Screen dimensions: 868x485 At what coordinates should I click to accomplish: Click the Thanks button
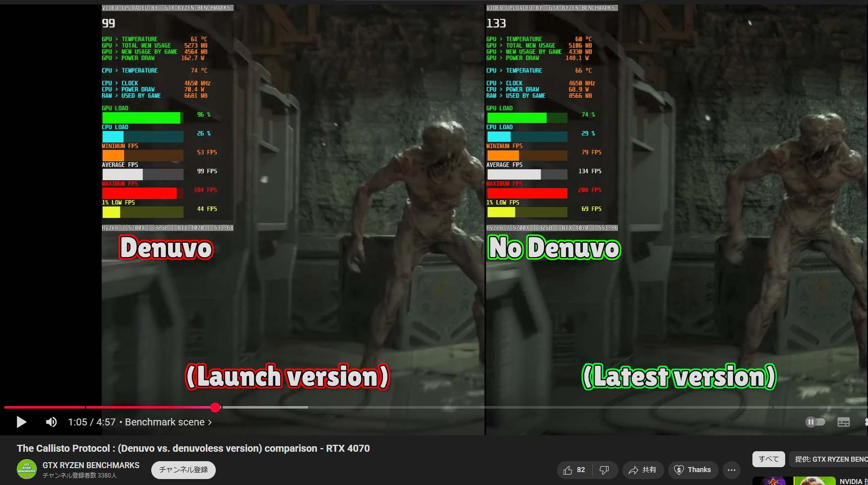(693, 470)
